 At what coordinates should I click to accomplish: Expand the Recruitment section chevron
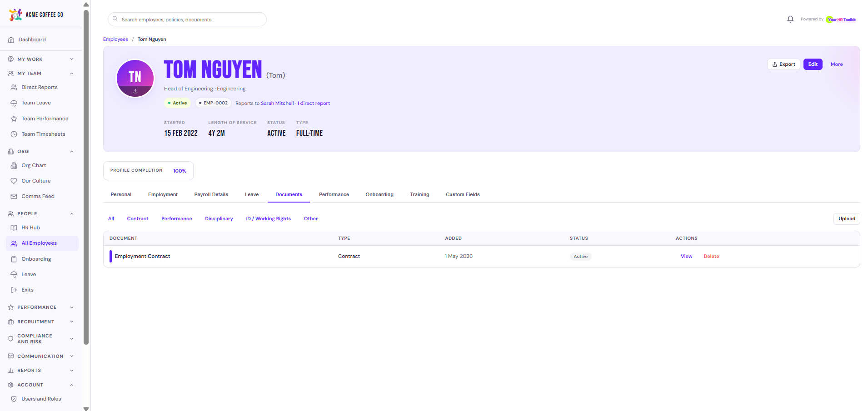tap(72, 322)
